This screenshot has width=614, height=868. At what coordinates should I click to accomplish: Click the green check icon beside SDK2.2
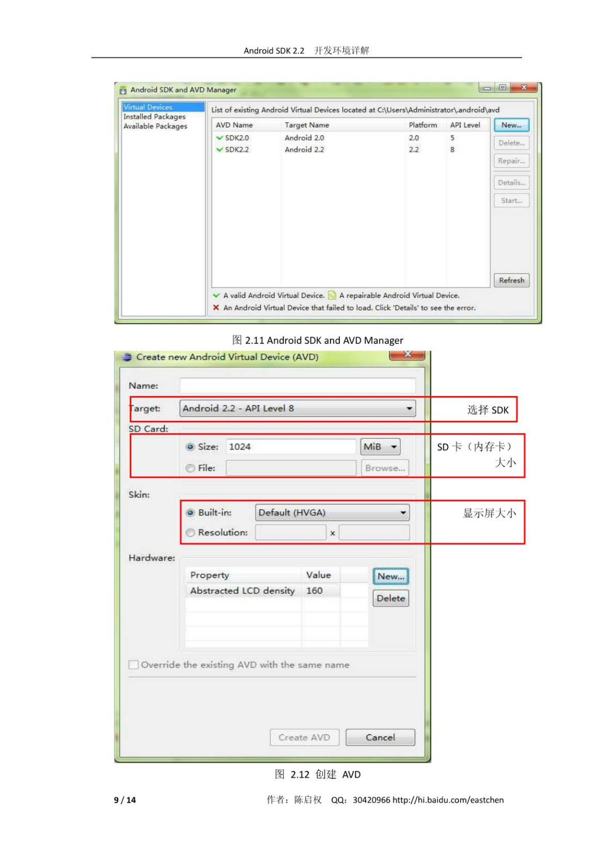[219, 149]
